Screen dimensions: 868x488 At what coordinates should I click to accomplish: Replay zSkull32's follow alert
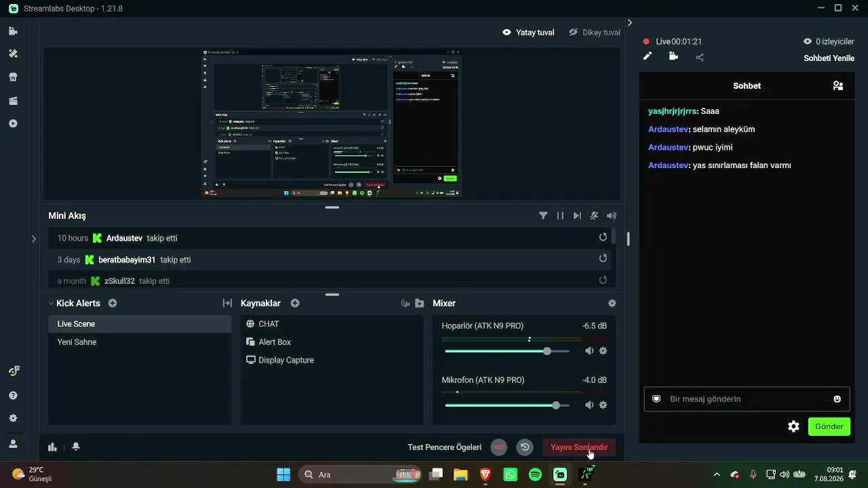tap(603, 280)
